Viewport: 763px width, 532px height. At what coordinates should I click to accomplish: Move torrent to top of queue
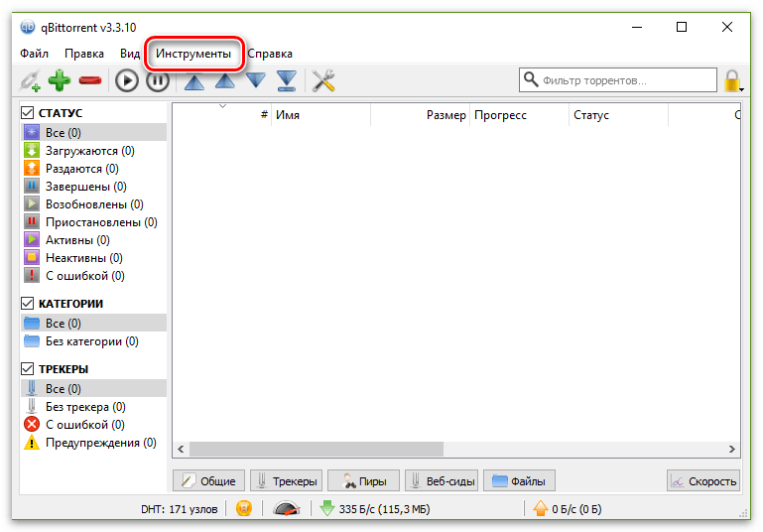pos(194,81)
